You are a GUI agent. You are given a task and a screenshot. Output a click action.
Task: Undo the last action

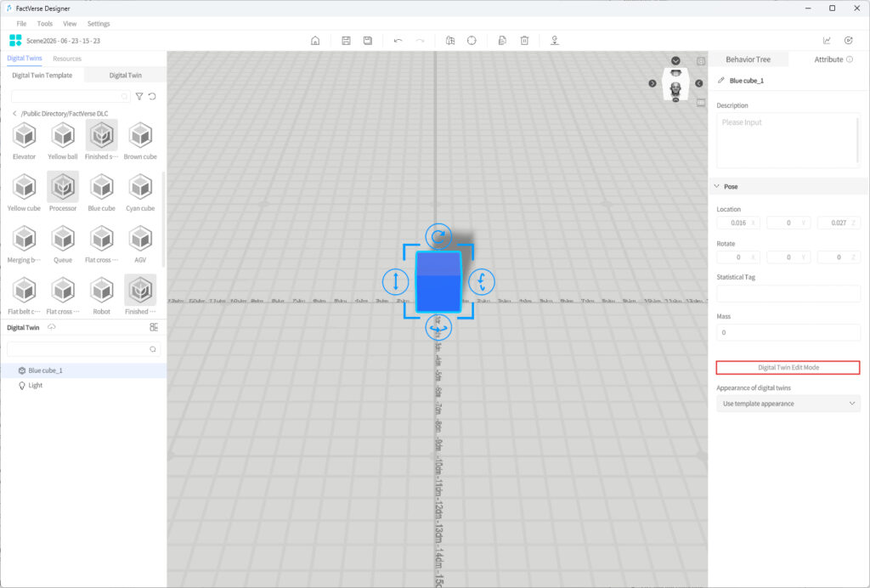tap(398, 41)
